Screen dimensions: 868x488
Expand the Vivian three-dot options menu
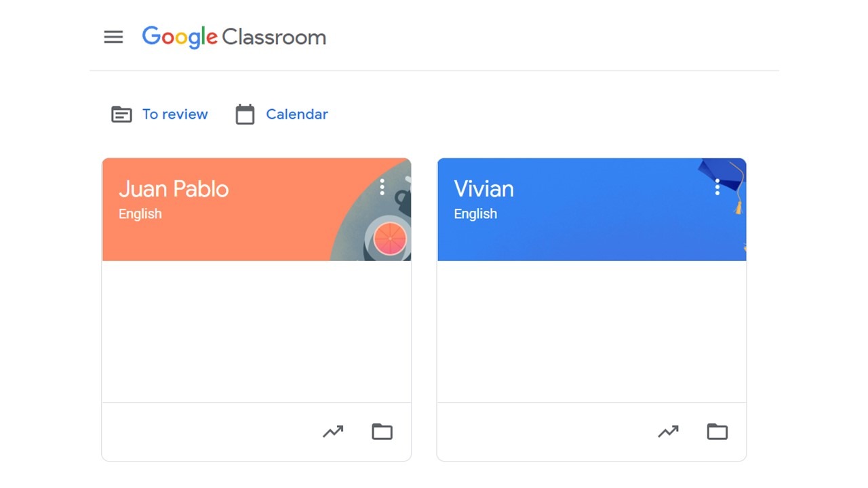point(717,187)
